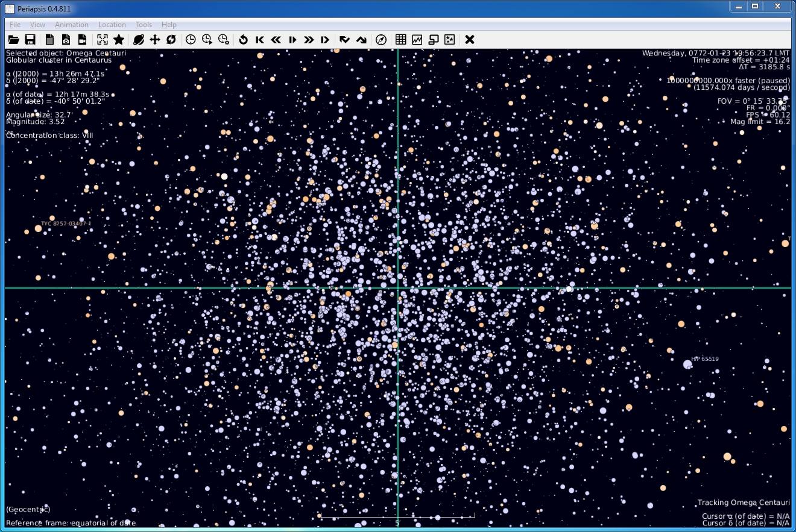
Task: Click the fast forward double-arrow button
Action: tap(309, 40)
